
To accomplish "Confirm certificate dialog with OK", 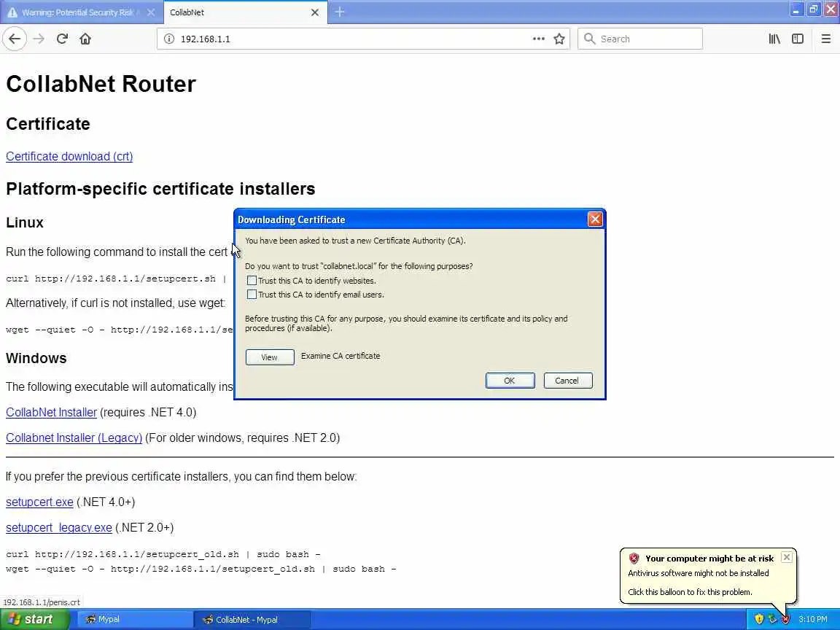I will pyautogui.click(x=510, y=381).
